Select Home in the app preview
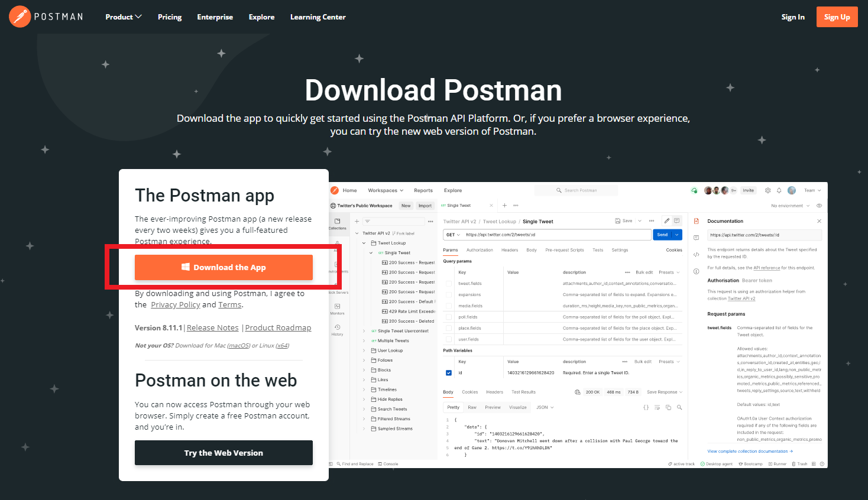This screenshot has height=500, width=868. tap(349, 190)
